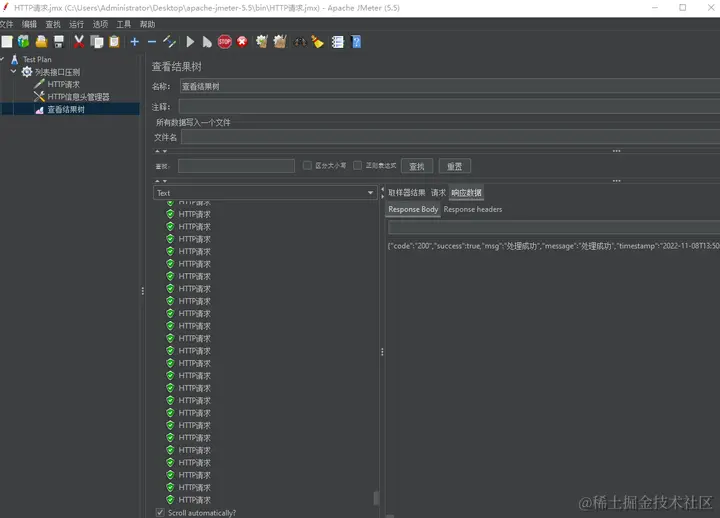
Task: Click the Open file toolbar icon
Action: point(41,42)
